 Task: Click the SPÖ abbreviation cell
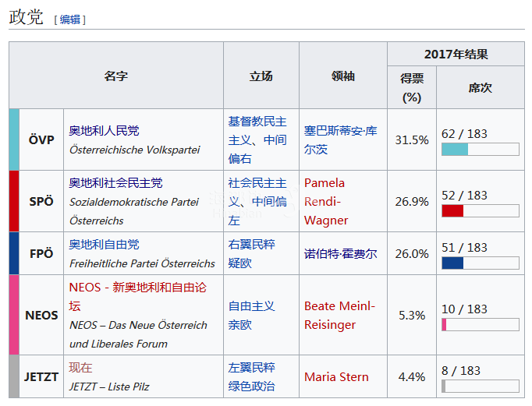(41, 201)
